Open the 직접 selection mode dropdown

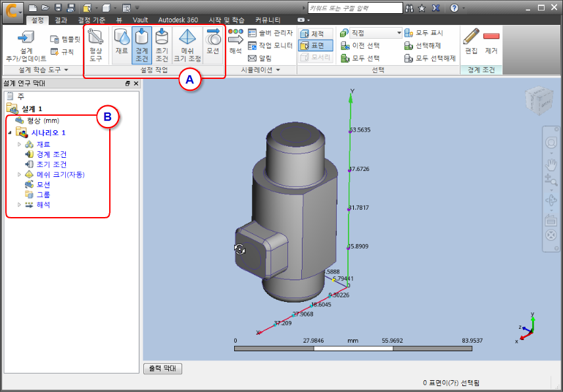376,33
